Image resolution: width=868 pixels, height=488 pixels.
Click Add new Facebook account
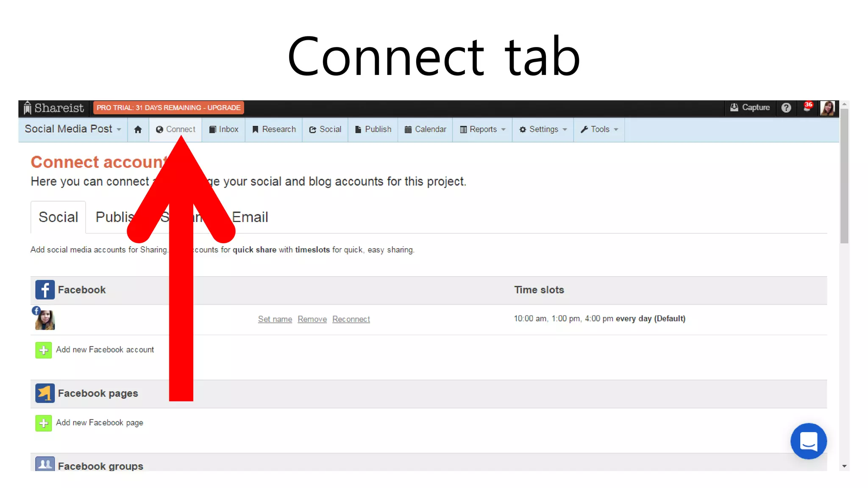(x=105, y=349)
